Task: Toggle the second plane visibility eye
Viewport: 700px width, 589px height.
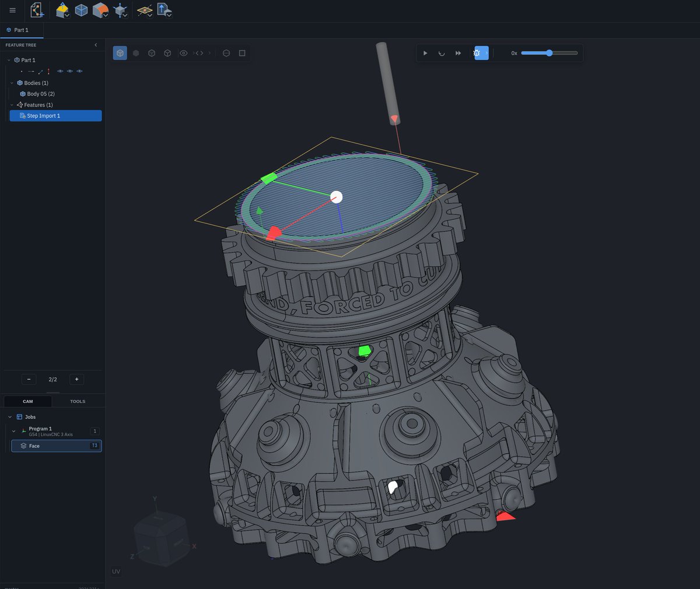Action: [70, 71]
